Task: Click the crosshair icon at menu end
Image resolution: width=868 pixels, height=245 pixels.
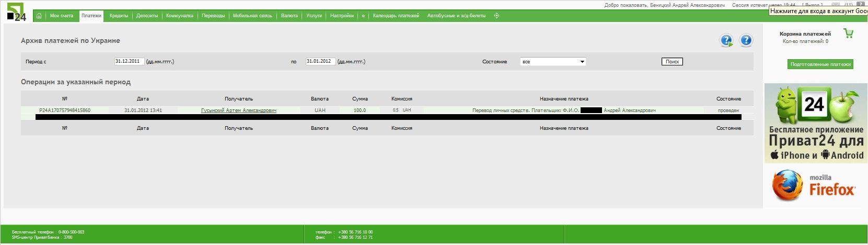Action: point(496,16)
